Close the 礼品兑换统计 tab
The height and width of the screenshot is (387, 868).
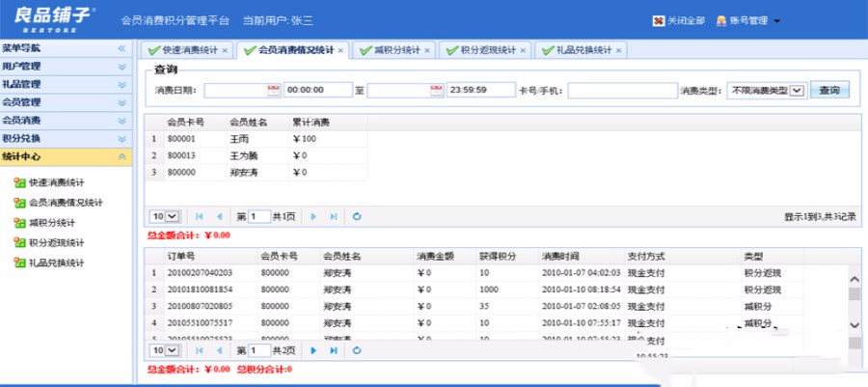click(x=618, y=50)
